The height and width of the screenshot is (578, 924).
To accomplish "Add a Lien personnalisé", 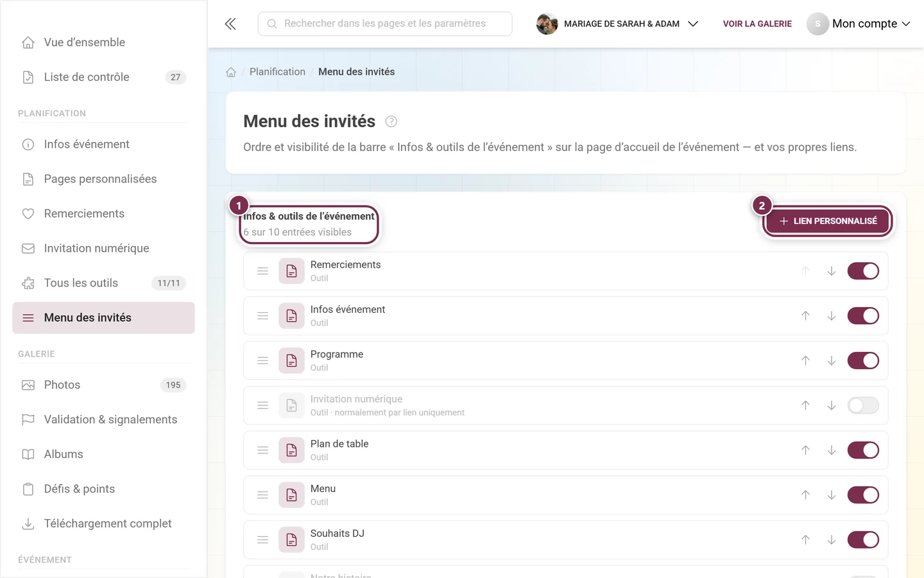I will click(828, 221).
